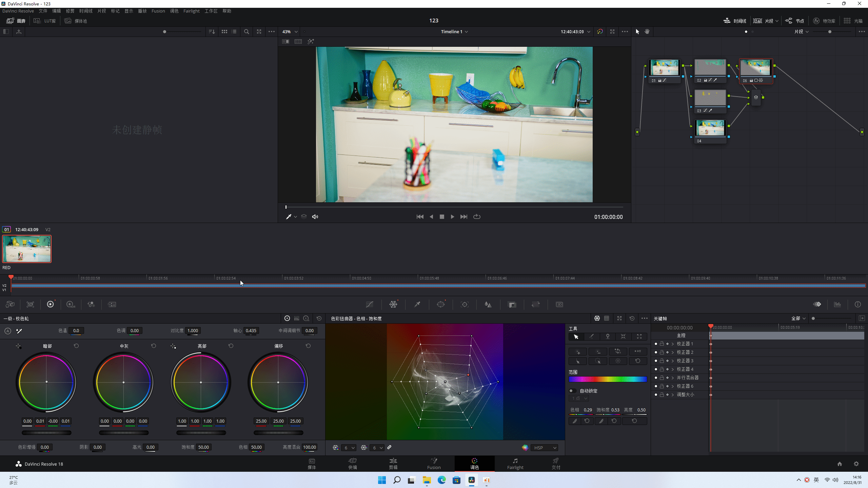Disable 校正器 1 keyframe track dot

coord(656,344)
